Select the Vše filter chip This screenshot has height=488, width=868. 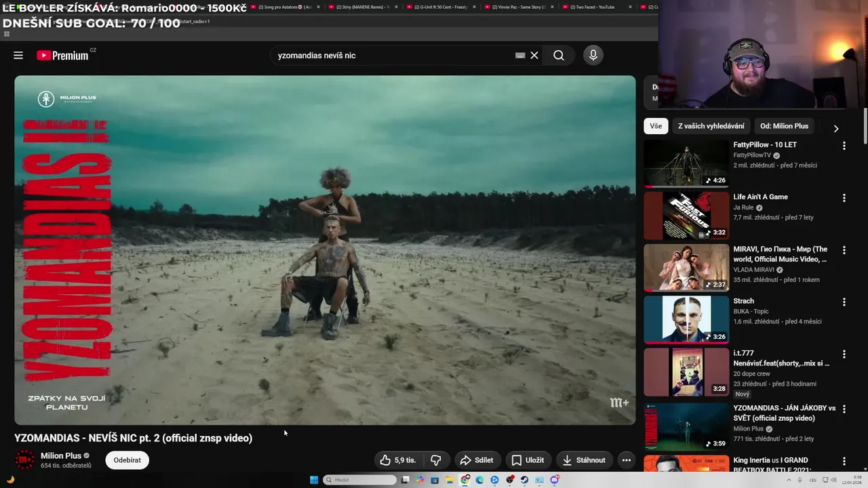point(656,126)
